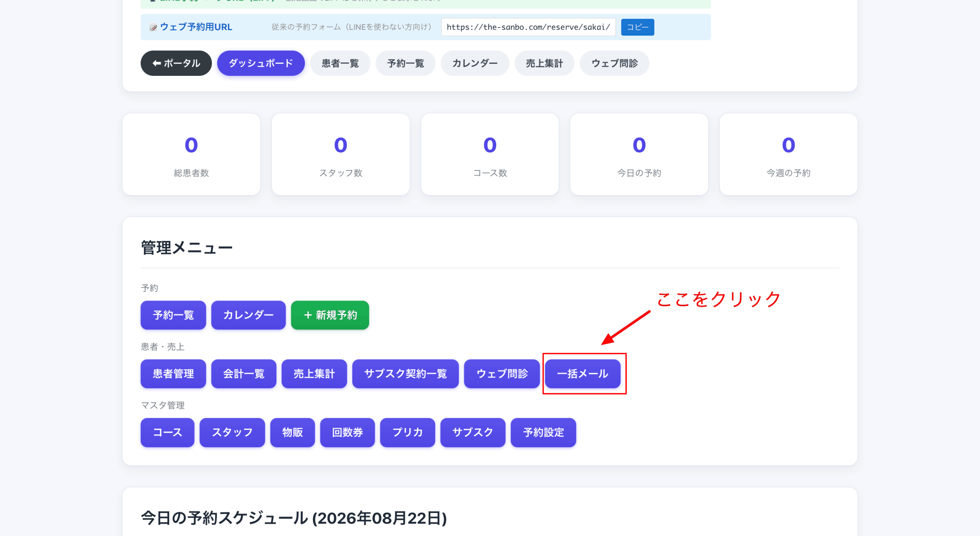Open the ウェブ問診 nav tab
This screenshot has height=536, width=980.
614,63
